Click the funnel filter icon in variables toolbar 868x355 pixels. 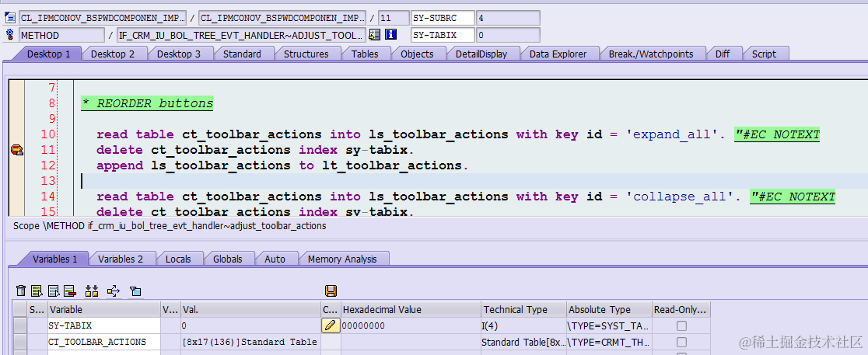coord(135,291)
